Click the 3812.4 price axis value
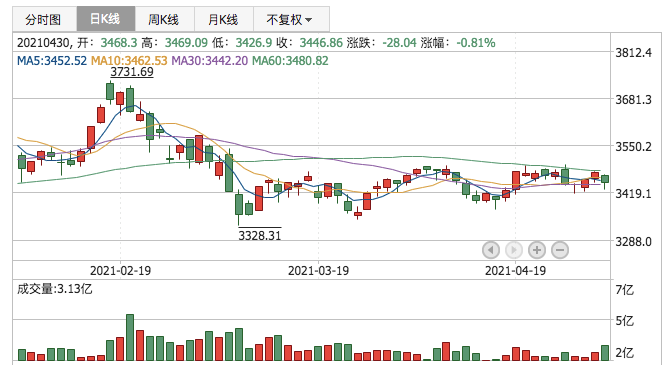This screenshot has height=372, width=668. tap(633, 53)
